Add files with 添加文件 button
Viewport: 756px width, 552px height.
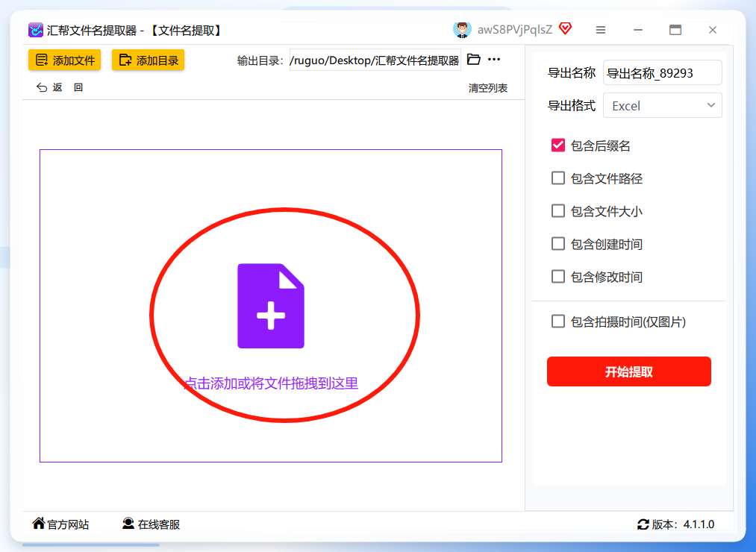65,60
